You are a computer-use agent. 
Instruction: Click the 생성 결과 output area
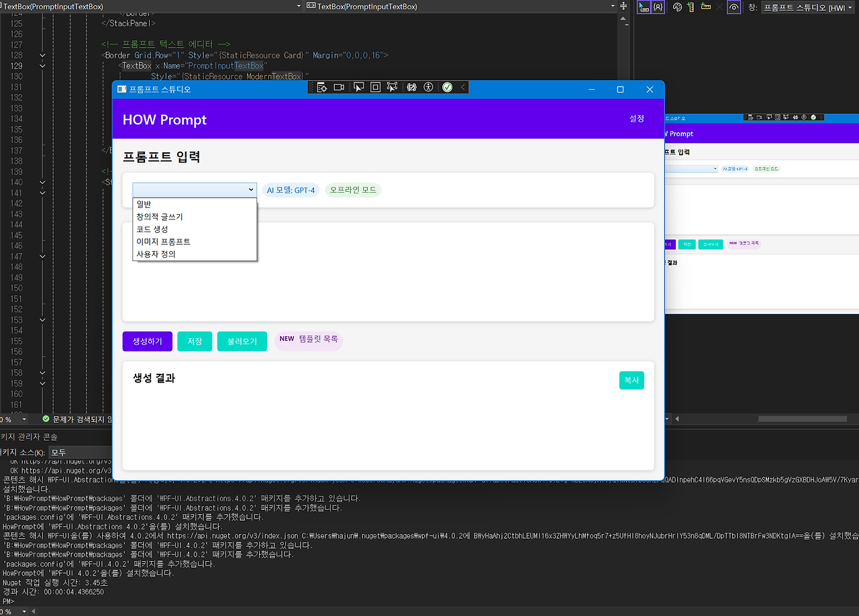tap(388, 416)
